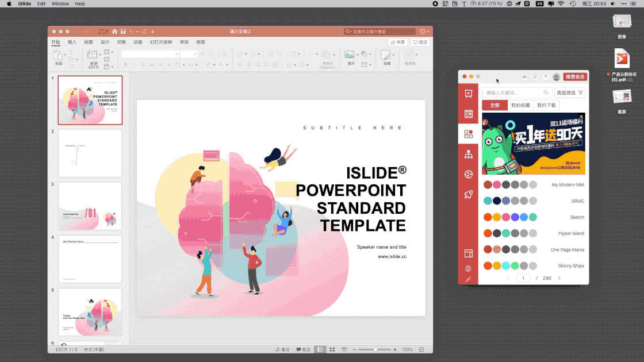
Task: Open the iSlide diagram hierarchy library icon
Action: point(468,155)
